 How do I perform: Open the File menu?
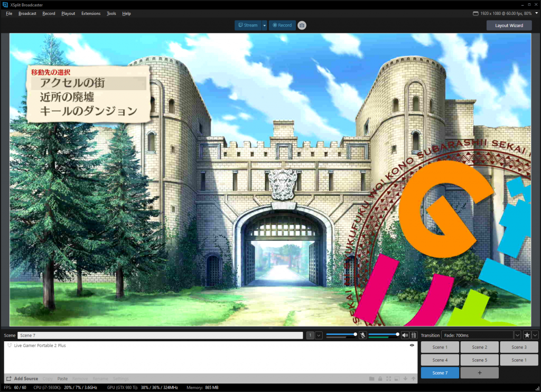[x=10, y=13]
